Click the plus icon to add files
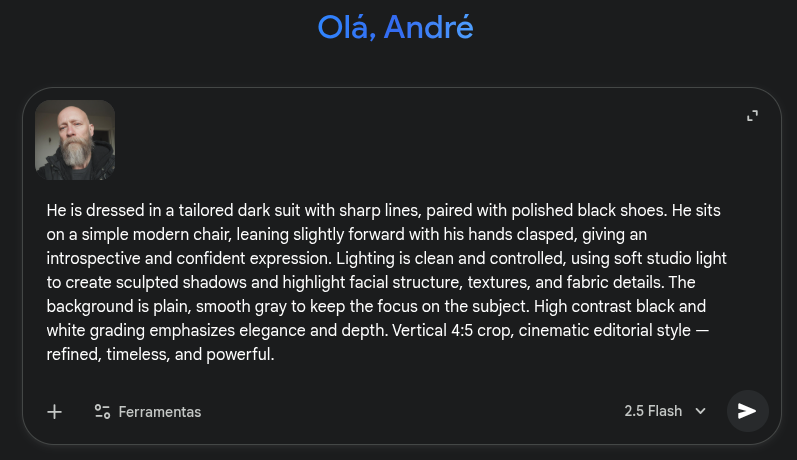The height and width of the screenshot is (460, 797). click(55, 411)
